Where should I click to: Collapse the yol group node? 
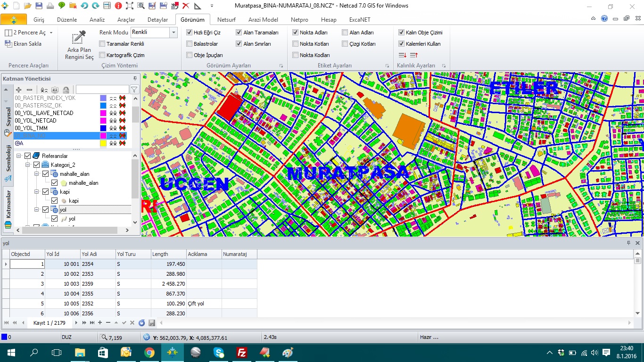click(36, 210)
